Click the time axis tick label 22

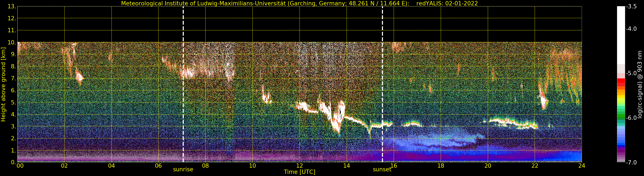535,166
